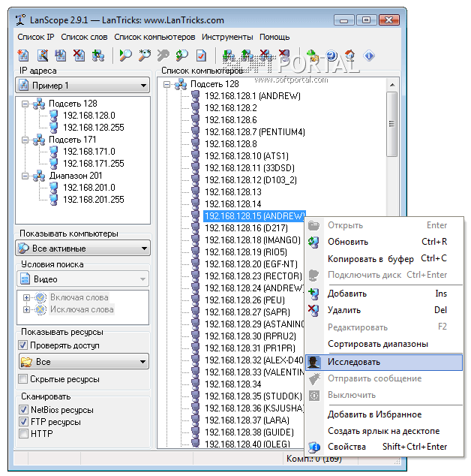Click the Обновить refresh icon in context menu
This screenshot has width=471, height=476.
(x=313, y=243)
